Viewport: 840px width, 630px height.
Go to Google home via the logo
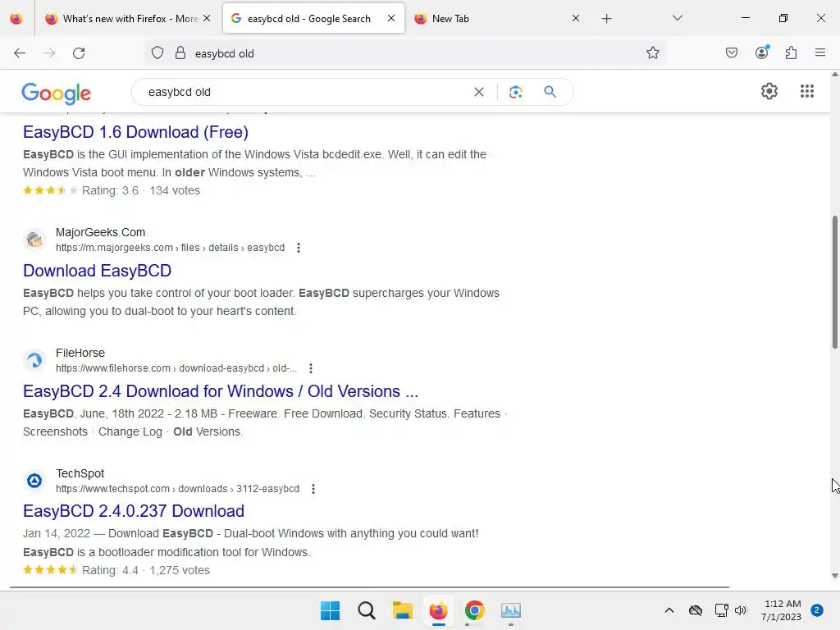[x=57, y=94]
